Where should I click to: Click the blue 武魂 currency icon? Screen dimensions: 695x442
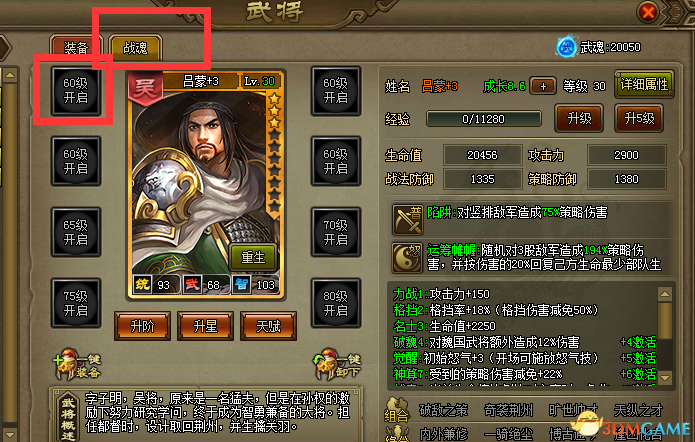pos(566,47)
